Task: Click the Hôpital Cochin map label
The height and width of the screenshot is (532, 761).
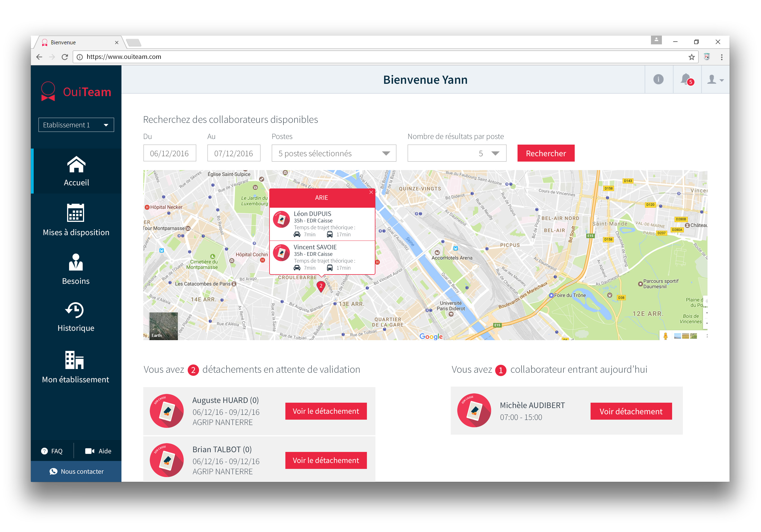Action: pos(252,254)
